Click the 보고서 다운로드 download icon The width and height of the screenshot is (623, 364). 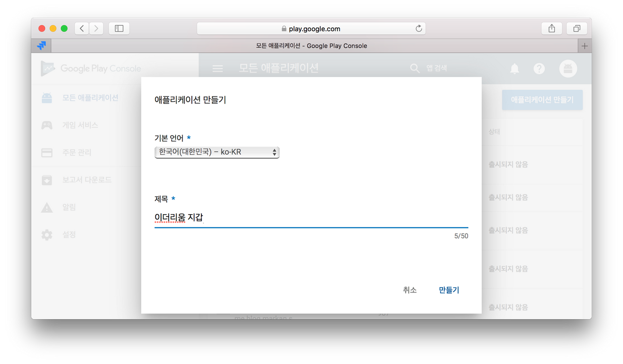pos(46,180)
